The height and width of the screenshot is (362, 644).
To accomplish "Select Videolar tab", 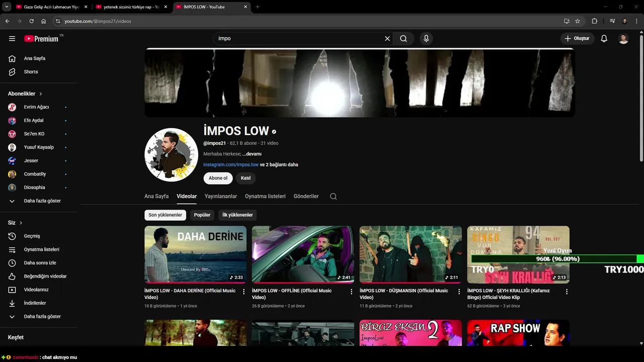I will [187, 197].
